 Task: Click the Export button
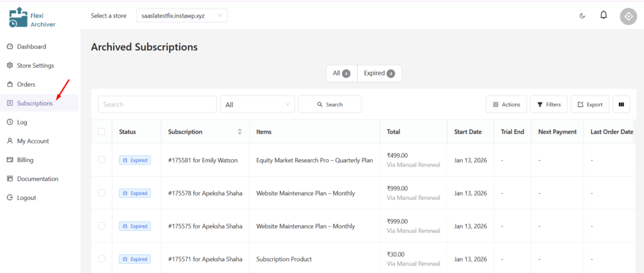coord(589,104)
